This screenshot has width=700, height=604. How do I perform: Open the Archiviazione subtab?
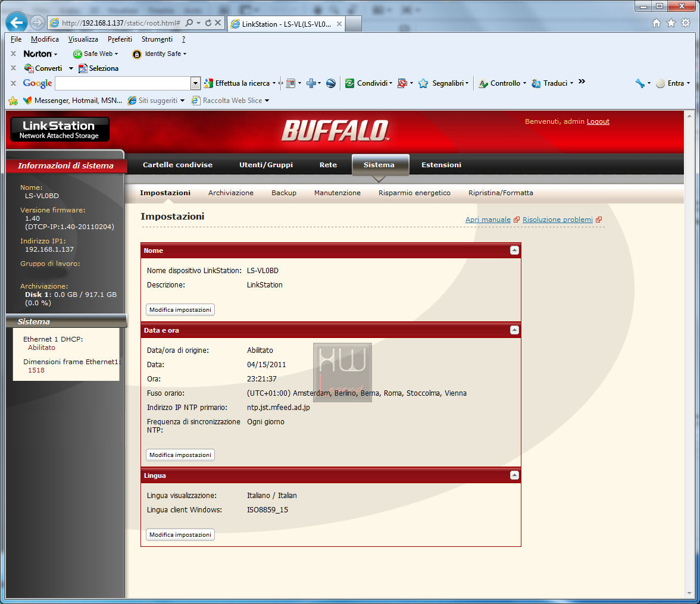pos(231,193)
